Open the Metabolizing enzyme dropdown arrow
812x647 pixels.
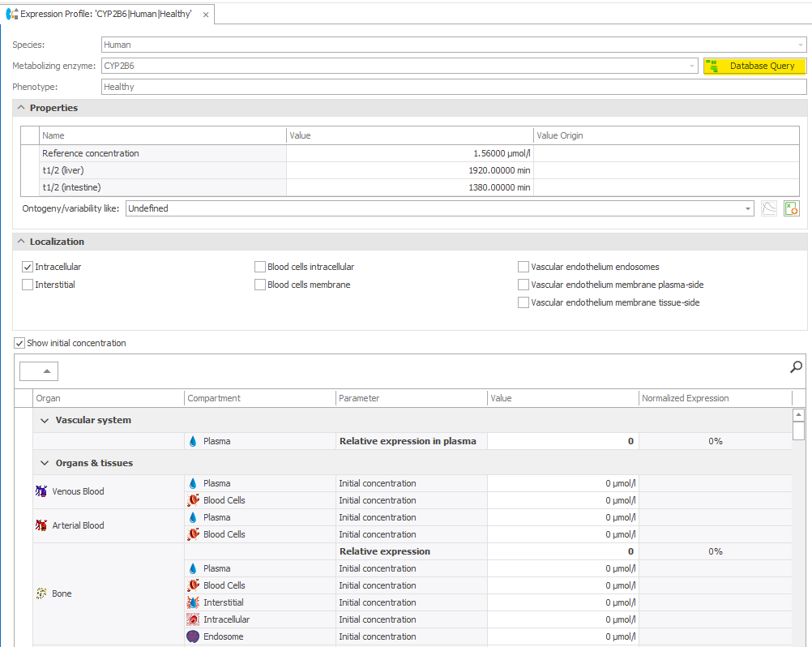(x=690, y=66)
